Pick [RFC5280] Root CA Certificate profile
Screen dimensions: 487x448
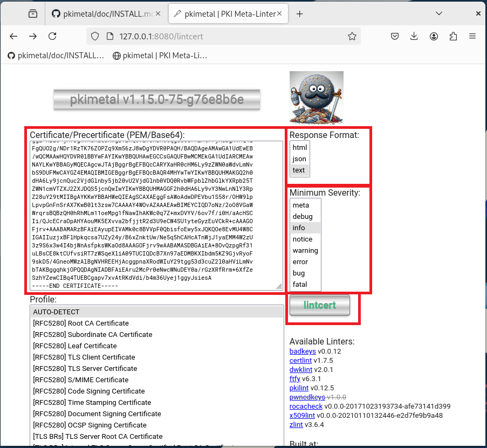81,323
